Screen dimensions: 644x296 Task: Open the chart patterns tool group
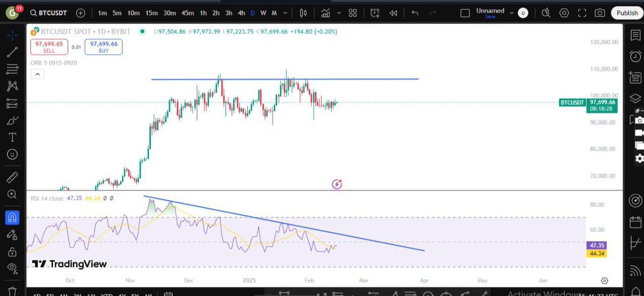pos(12,86)
